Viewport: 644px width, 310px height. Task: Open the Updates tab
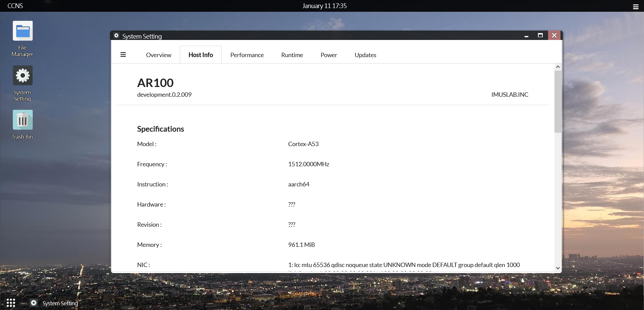[365, 55]
